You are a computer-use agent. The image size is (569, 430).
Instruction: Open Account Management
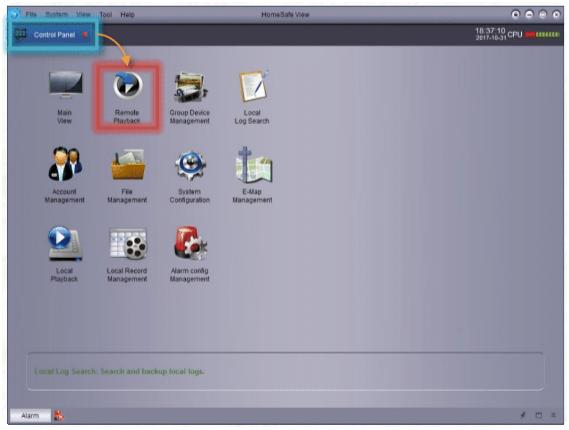pyautogui.click(x=65, y=164)
